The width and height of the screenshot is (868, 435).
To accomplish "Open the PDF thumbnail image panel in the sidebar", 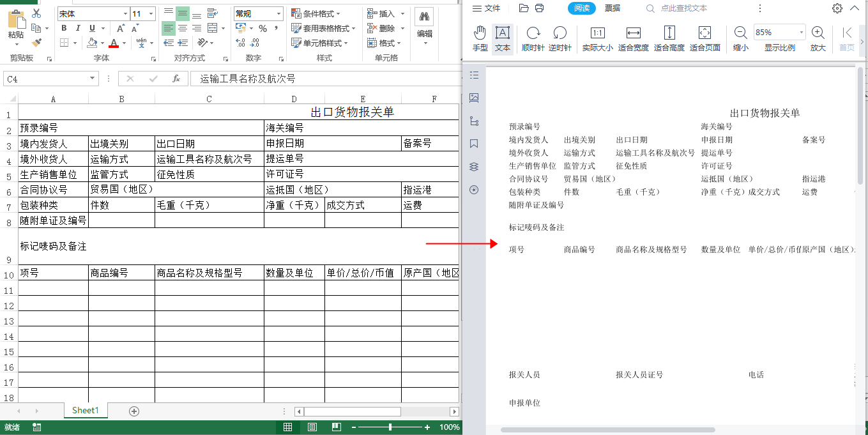I will (474, 98).
